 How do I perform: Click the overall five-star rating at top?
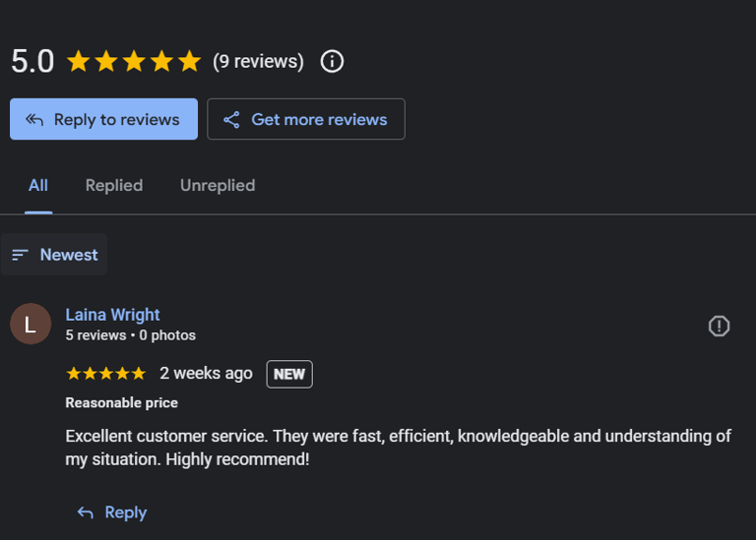click(x=133, y=62)
